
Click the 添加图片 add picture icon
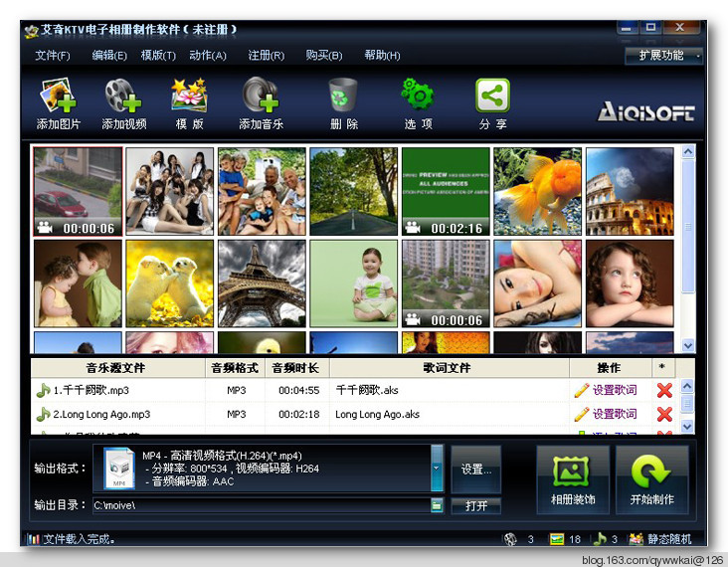[58, 95]
